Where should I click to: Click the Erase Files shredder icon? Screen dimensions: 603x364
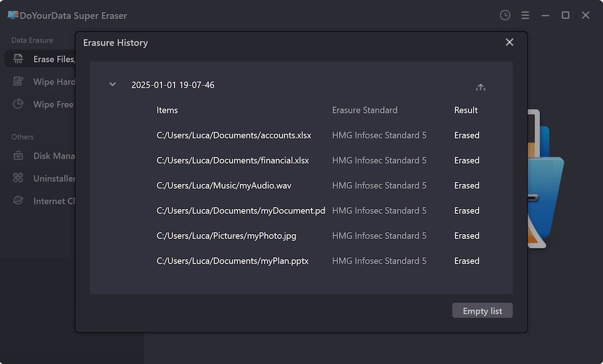click(19, 60)
